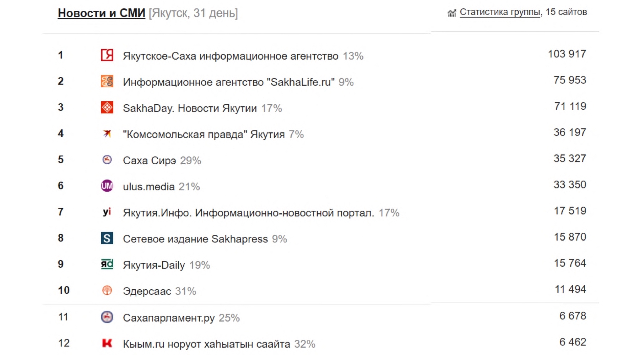Screen dimensions: 644x355
Task: Open the Новости и СМИ heading link
Action: point(101,13)
